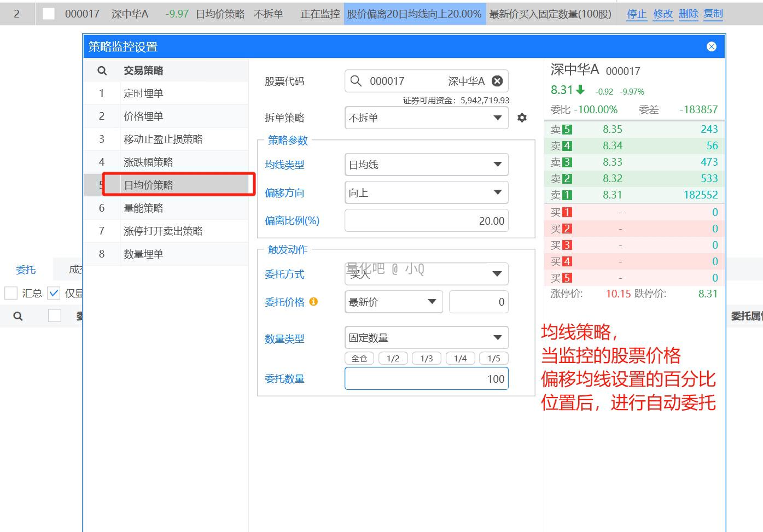763x532 pixels.
Task: Click the search icon in stock code field
Action: 356,81
